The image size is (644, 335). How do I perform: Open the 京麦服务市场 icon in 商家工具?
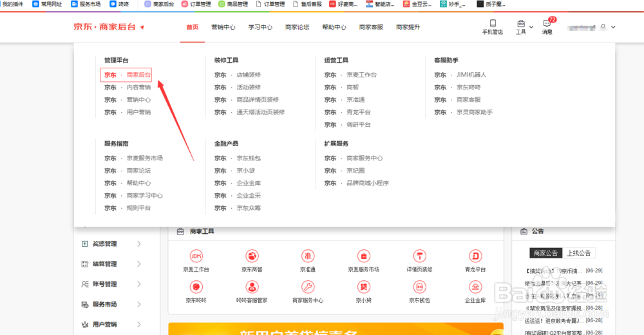click(x=363, y=256)
